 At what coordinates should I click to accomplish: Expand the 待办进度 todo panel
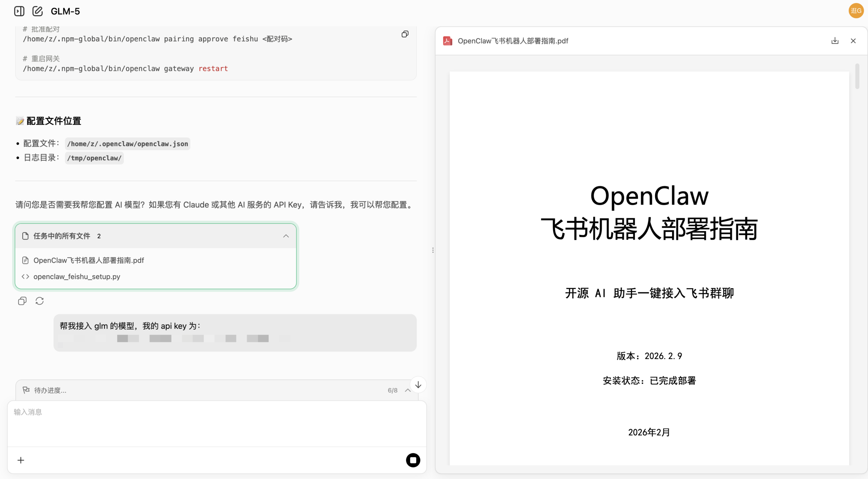[408, 390]
